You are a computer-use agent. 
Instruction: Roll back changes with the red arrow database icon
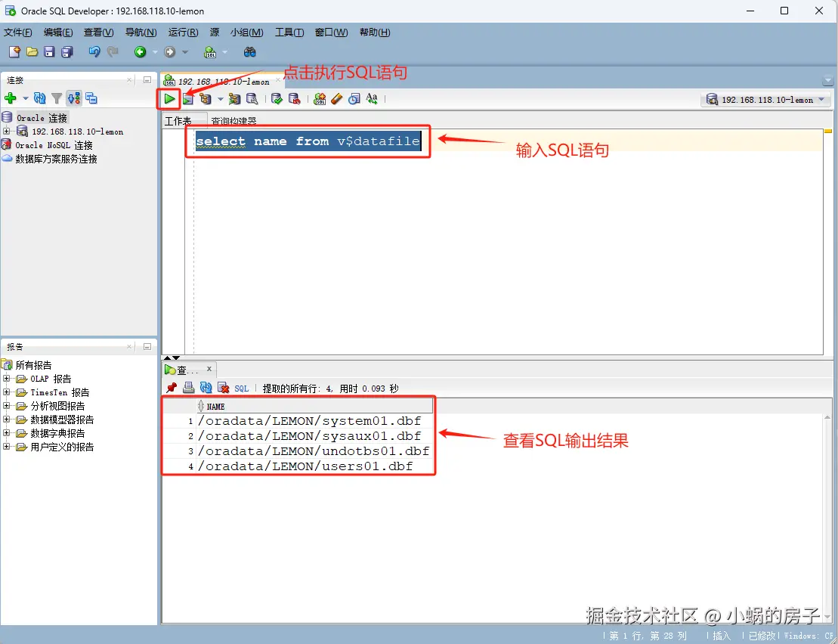pos(294,99)
